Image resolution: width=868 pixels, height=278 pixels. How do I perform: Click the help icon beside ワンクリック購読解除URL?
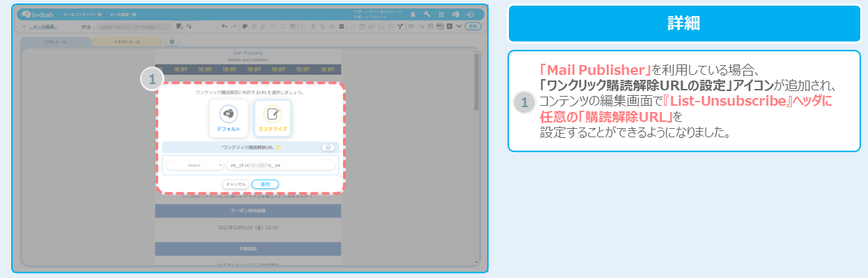coord(279,148)
